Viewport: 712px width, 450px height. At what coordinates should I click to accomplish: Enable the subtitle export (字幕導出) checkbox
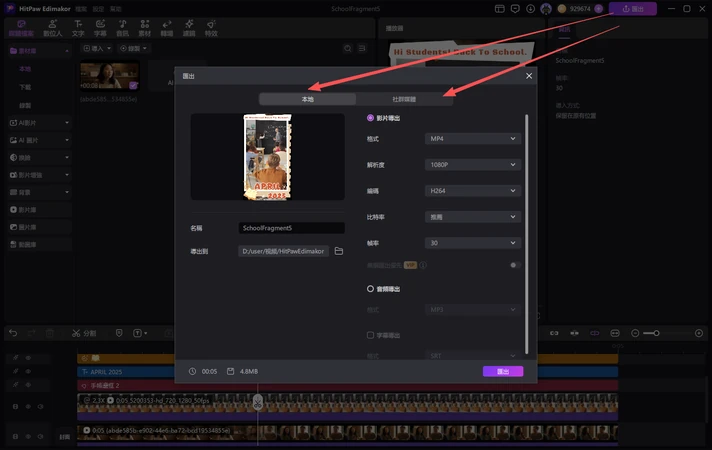pos(370,335)
